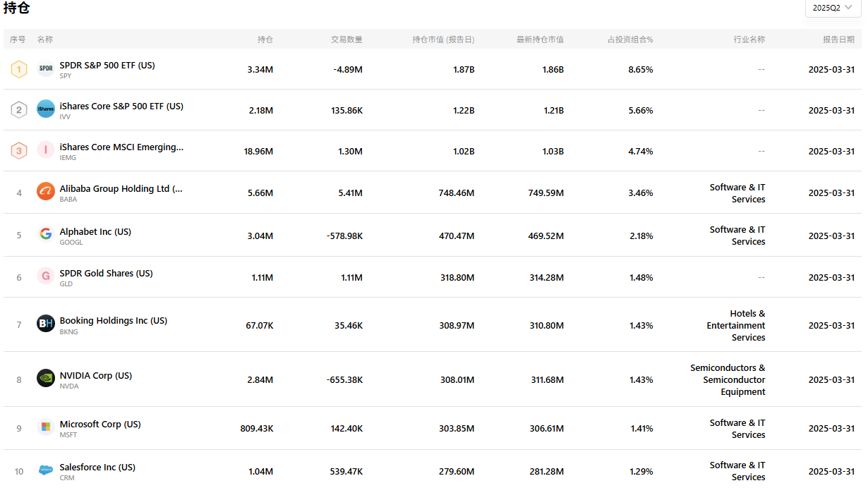Click the IEMG ticker symbol
Viewport: 868px width, 488px height.
[68, 158]
